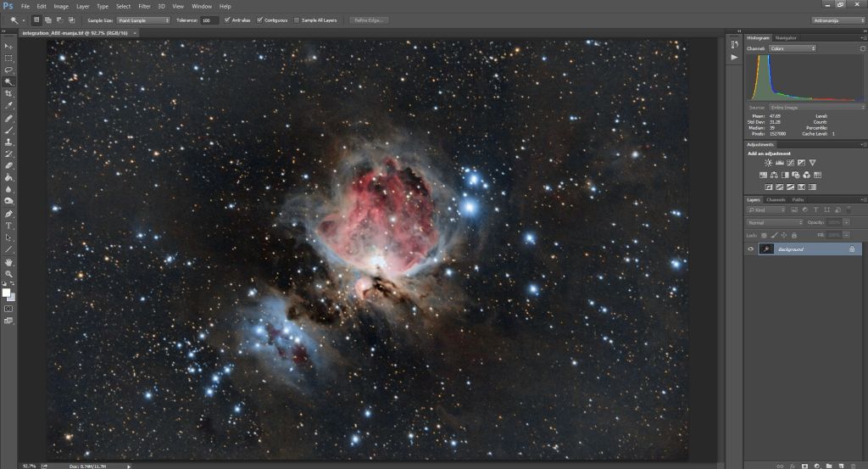Uncheck the Anti-alias checkbox
Viewport: 868px width, 469px height.
click(225, 20)
